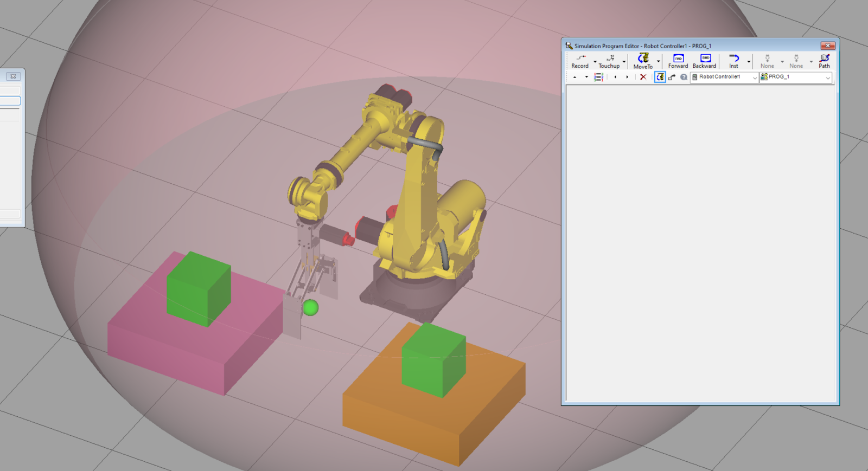Open the Robot Controller1 combo box
868x471 pixels.
click(724, 78)
